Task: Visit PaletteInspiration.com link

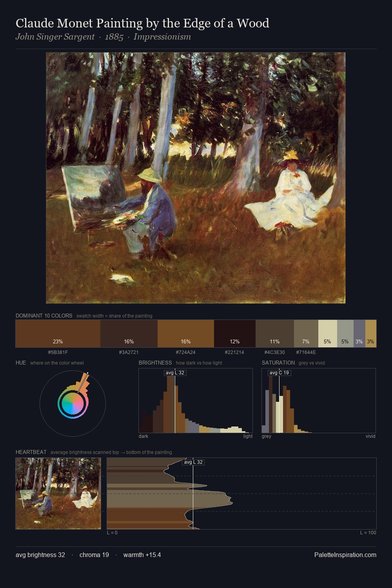Action: [x=345, y=555]
